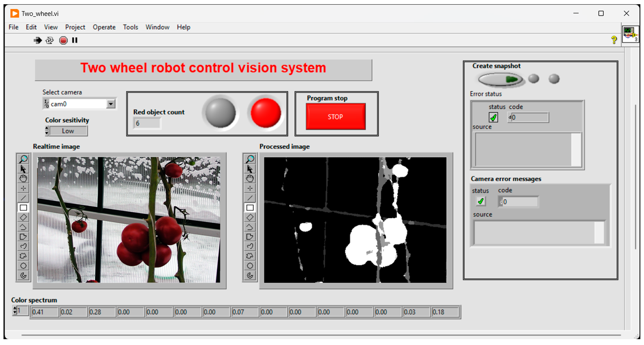The image size is (644, 345).
Task: Click the Color sensitivity increment/decrement arrows
Action: 47,131
